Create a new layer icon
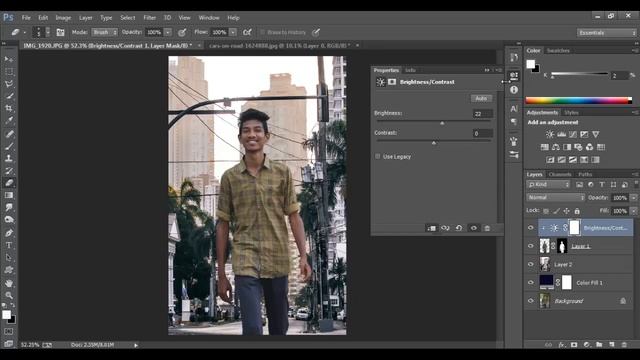The image size is (640, 360). click(x=612, y=345)
